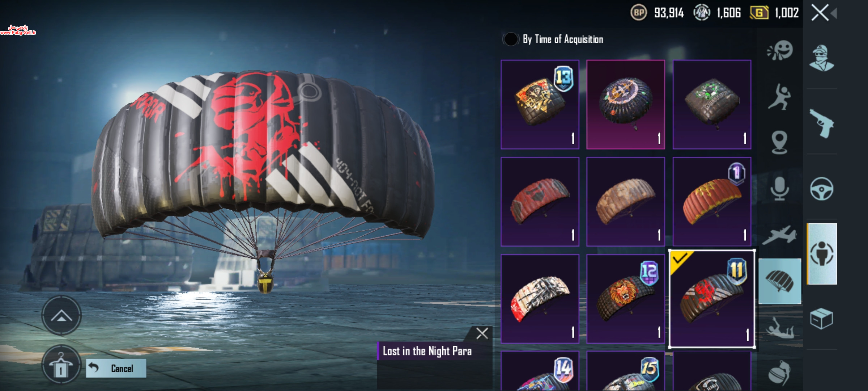
Task: Open the airplane skin category
Action: (779, 235)
